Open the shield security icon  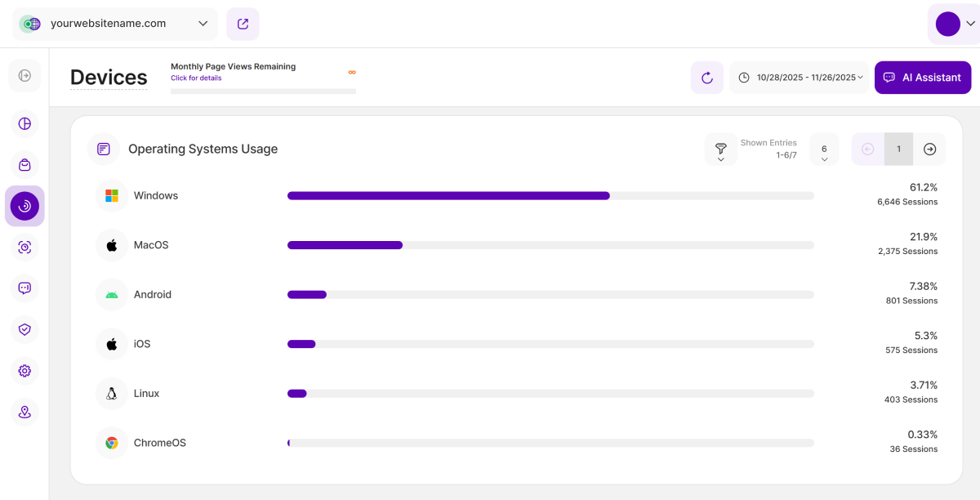pyautogui.click(x=24, y=329)
